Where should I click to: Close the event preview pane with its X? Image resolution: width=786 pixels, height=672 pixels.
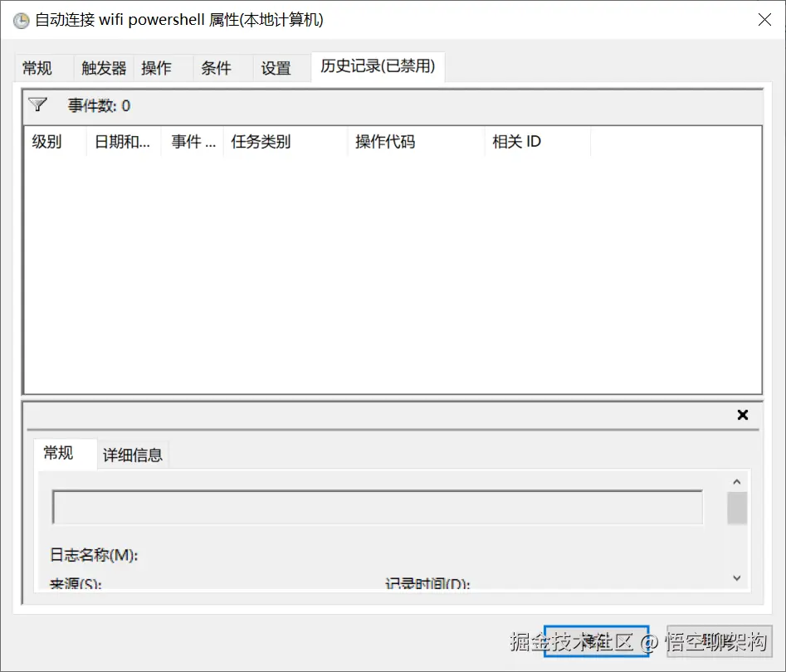pyautogui.click(x=742, y=415)
